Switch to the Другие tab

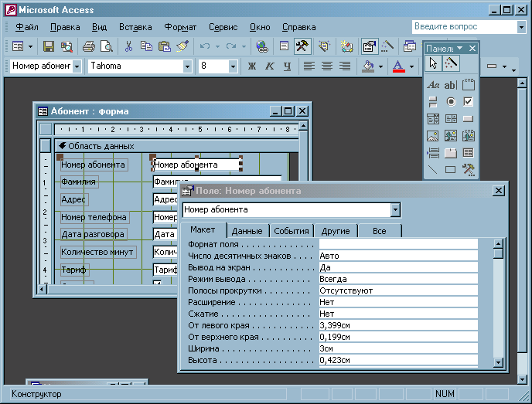(x=336, y=231)
